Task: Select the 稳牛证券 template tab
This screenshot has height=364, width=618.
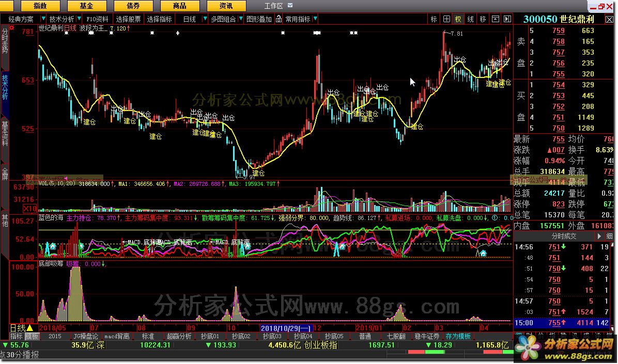Action: tap(427, 337)
